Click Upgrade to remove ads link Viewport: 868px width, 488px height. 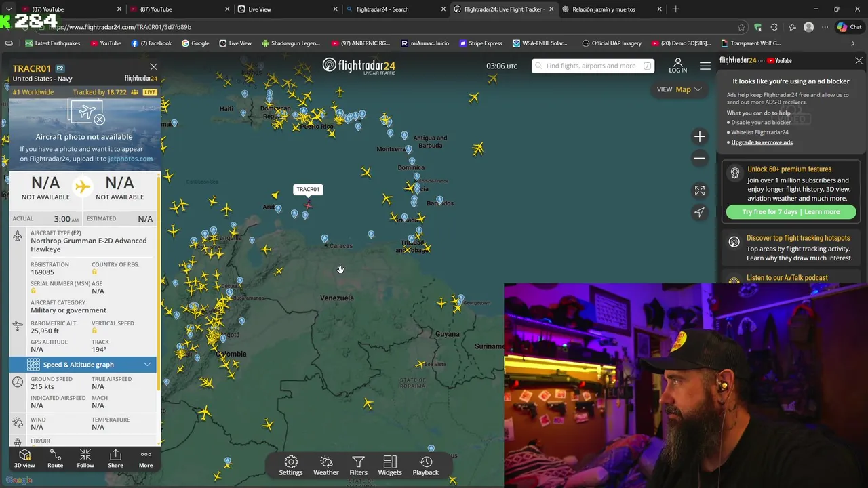click(x=762, y=142)
